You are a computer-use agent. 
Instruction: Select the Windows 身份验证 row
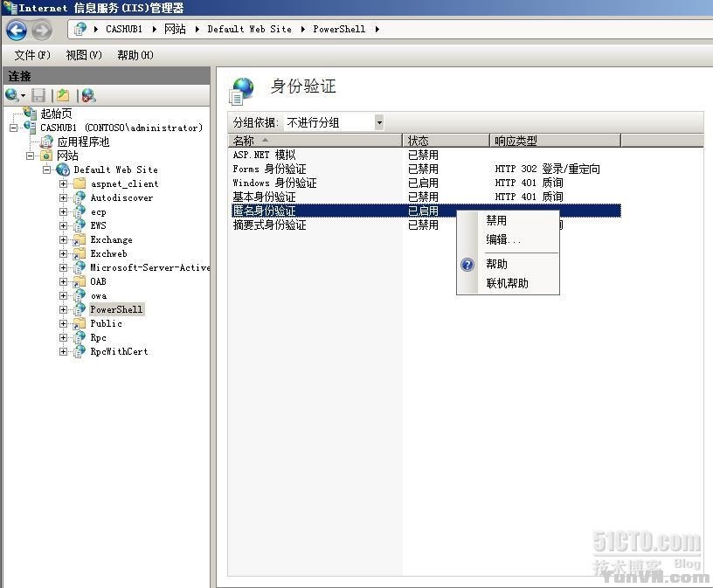pos(425,183)
